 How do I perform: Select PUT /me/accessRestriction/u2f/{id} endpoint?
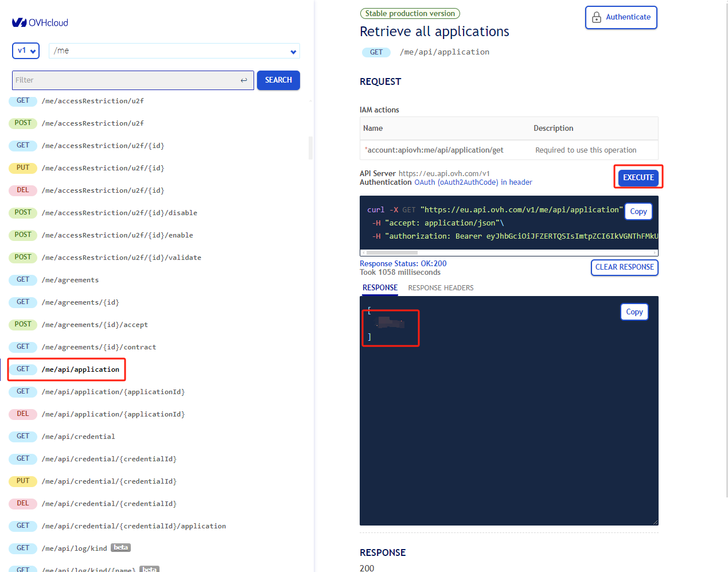(87, 168)
